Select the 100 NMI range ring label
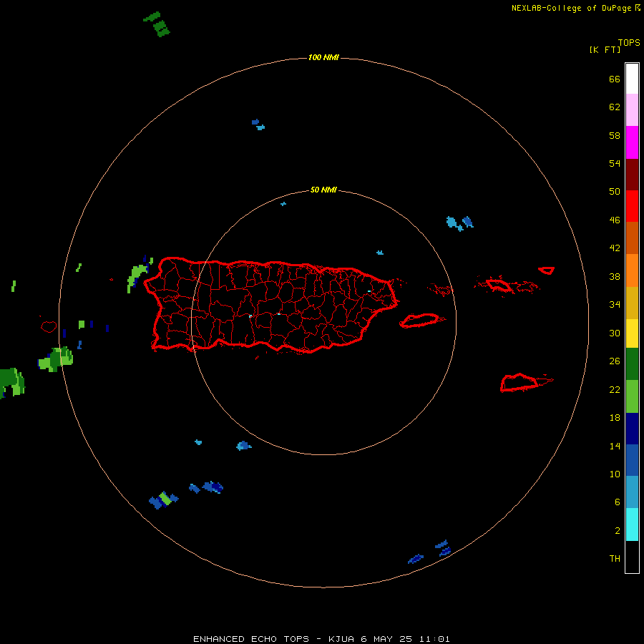 point(323,57)
